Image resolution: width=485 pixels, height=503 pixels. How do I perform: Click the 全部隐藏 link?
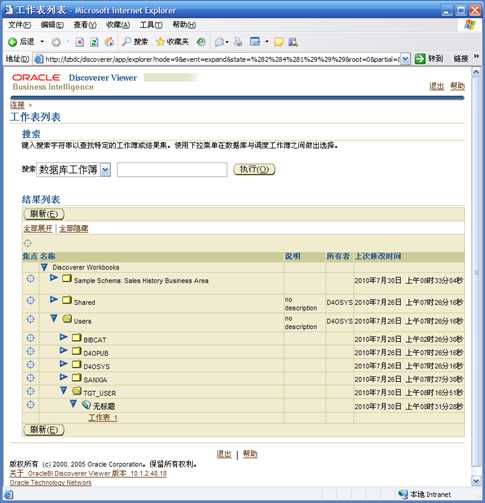(74, 229)
